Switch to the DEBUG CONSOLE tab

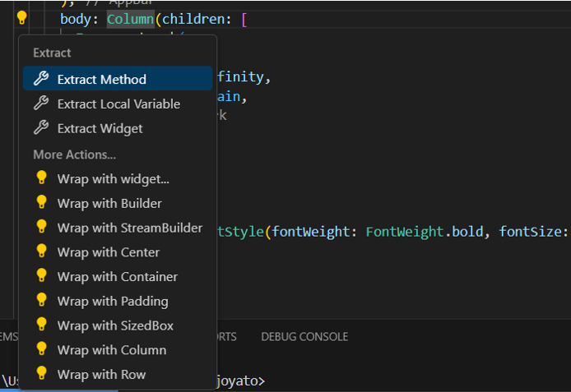[304, 337]
